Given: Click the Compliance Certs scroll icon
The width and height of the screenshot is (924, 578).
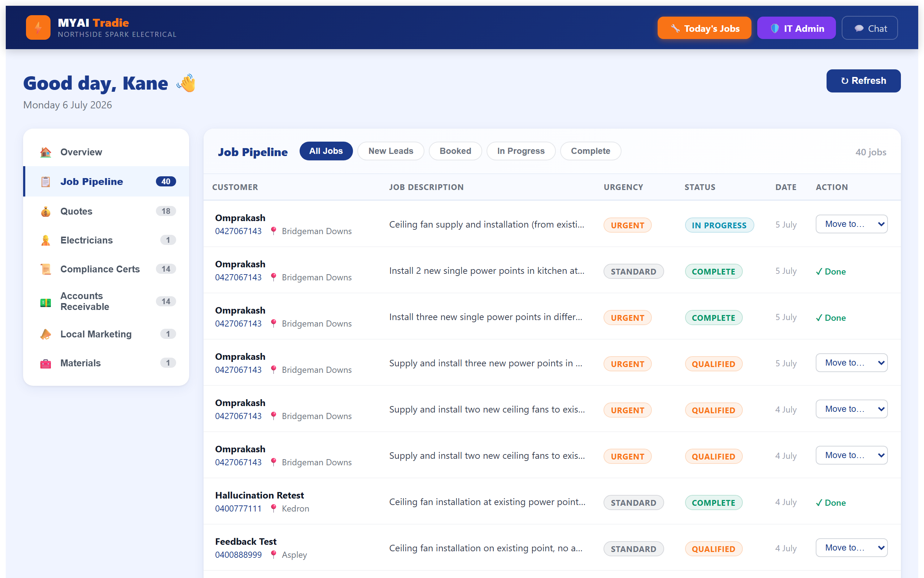Looking at the screenshot, I should point(45,269).
